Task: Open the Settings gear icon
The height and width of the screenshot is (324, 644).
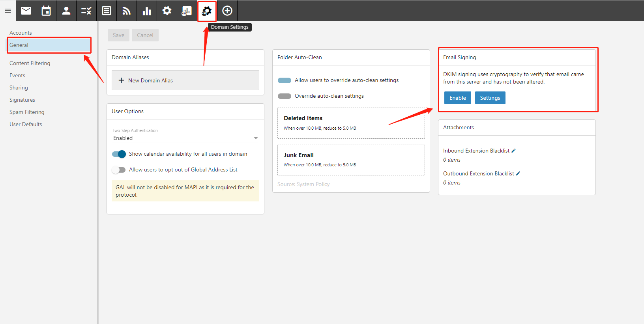Action: click(167, 11)
